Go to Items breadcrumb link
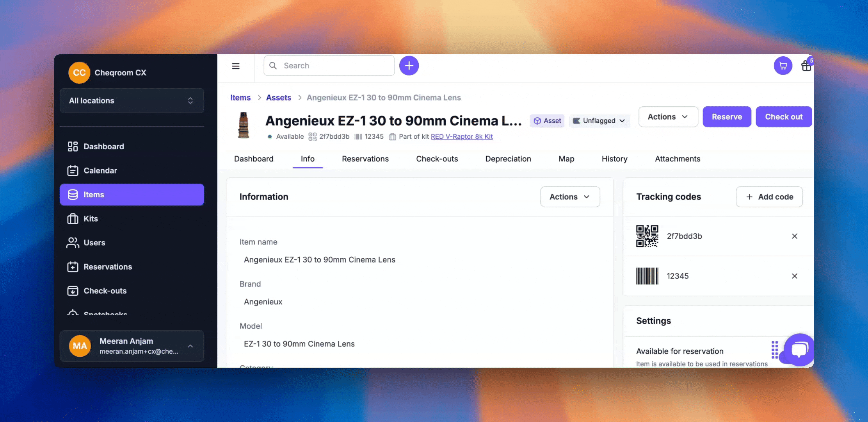The image size is (868, 422). pos(240,98)
